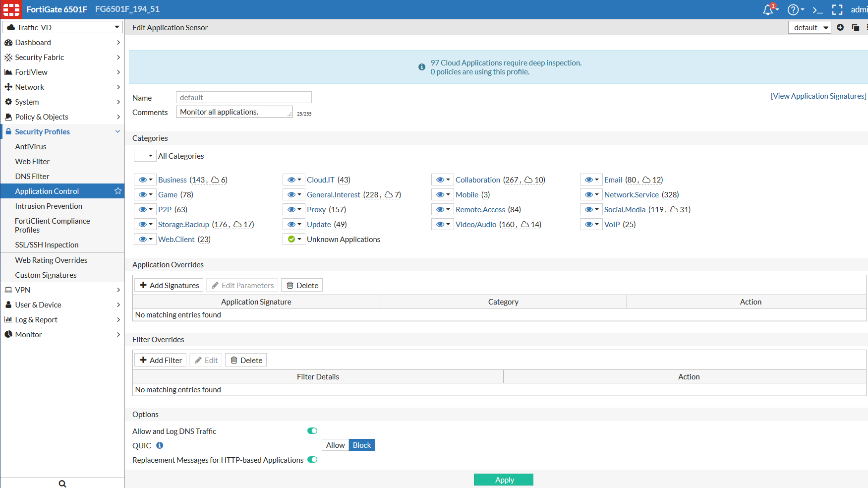This screenshot has height=488, width=868.
Task: Open Unknown Applications action dropdown
Action: [294, 239]
